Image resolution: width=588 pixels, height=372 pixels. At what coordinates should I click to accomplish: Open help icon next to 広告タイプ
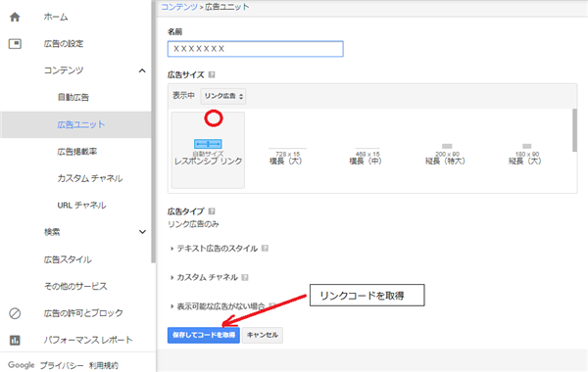(212, 211)
